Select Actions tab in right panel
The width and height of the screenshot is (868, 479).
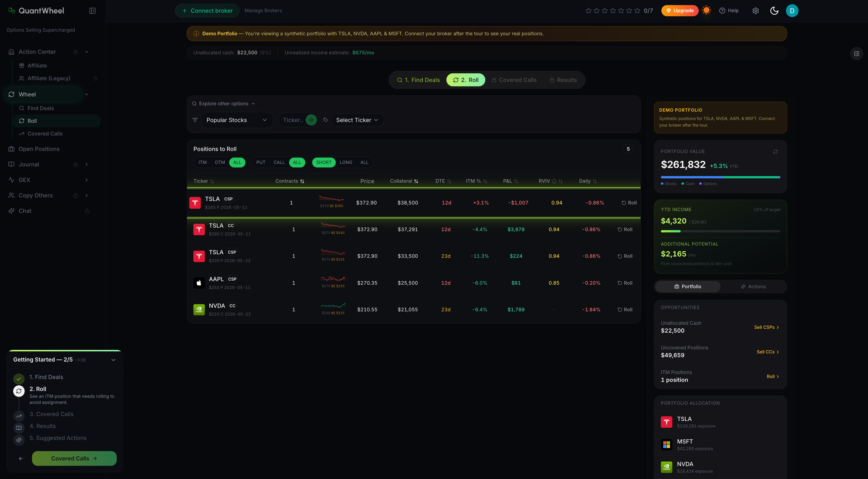point(753,287)
